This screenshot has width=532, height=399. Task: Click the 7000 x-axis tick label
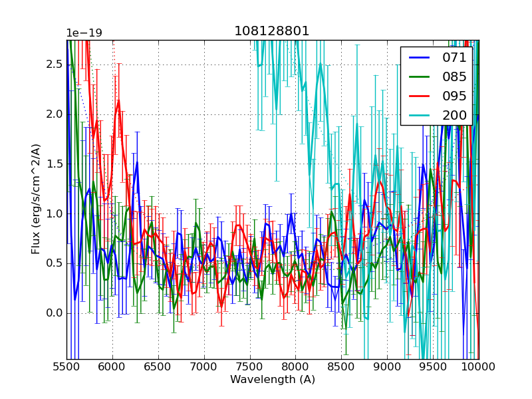204,366
